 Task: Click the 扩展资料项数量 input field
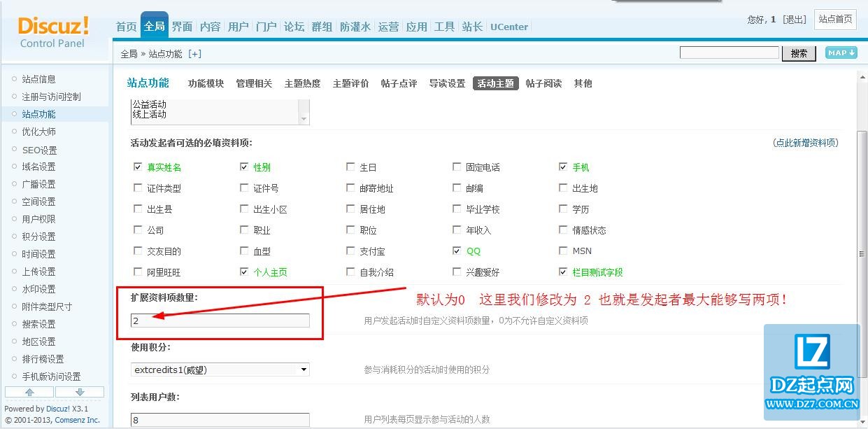click(220, 321)
